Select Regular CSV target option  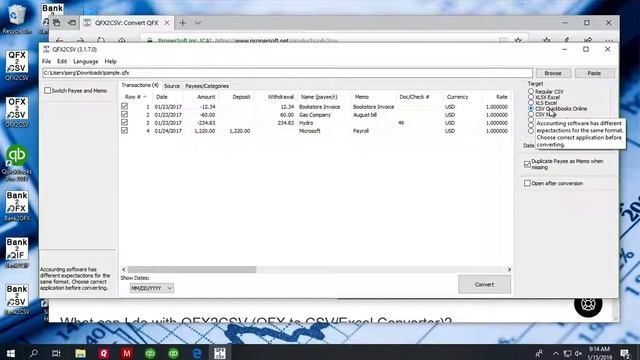(531, 91)
